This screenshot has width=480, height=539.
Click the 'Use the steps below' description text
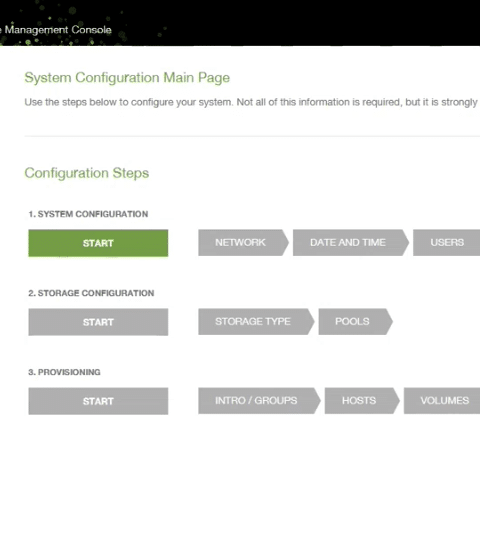[x=251, y=102]
